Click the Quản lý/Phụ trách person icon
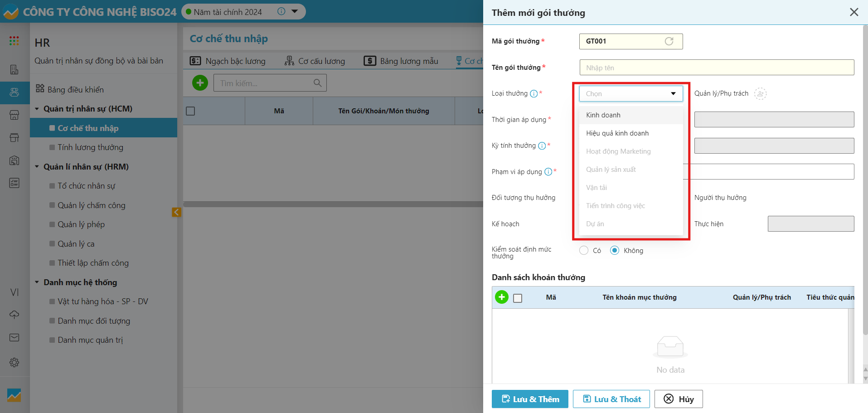The image size is (868, 413). (760, 94)
